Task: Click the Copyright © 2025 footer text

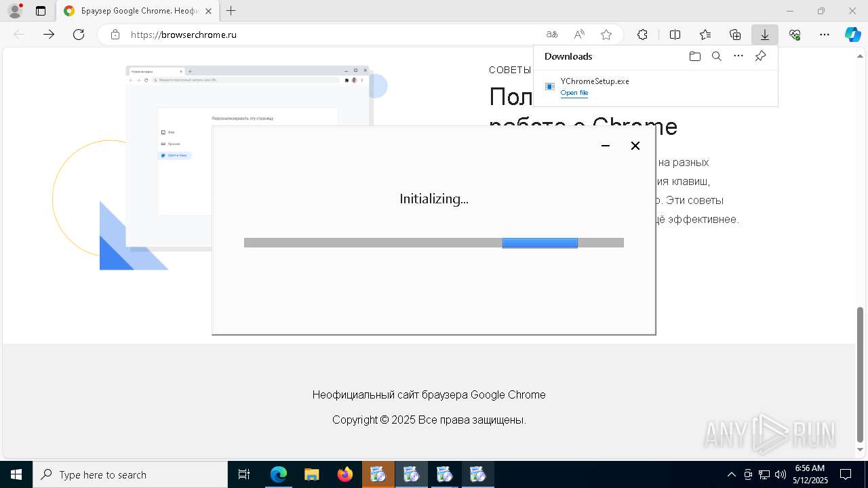Action: [x=429, y=420]
